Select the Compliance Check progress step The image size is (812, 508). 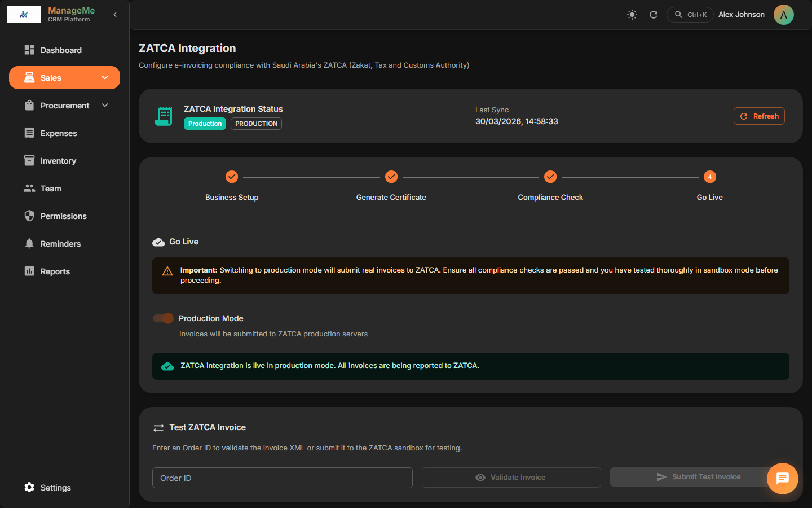pos(550,177)
